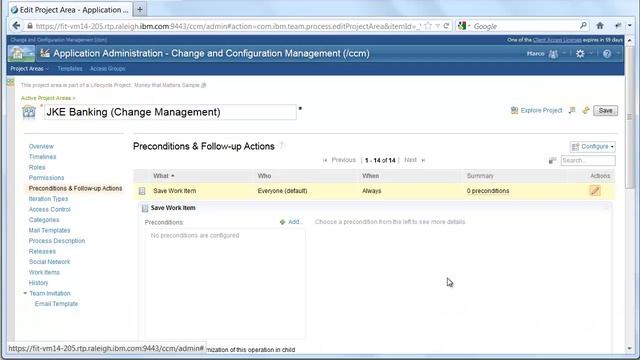Click the Money that Matters Sample link

(167, 85)
